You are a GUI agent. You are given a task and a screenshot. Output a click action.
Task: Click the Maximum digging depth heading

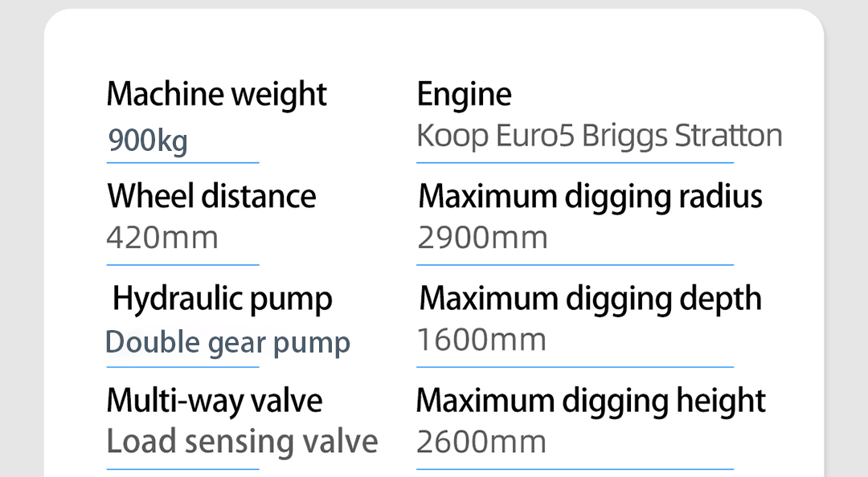(590, 300)
